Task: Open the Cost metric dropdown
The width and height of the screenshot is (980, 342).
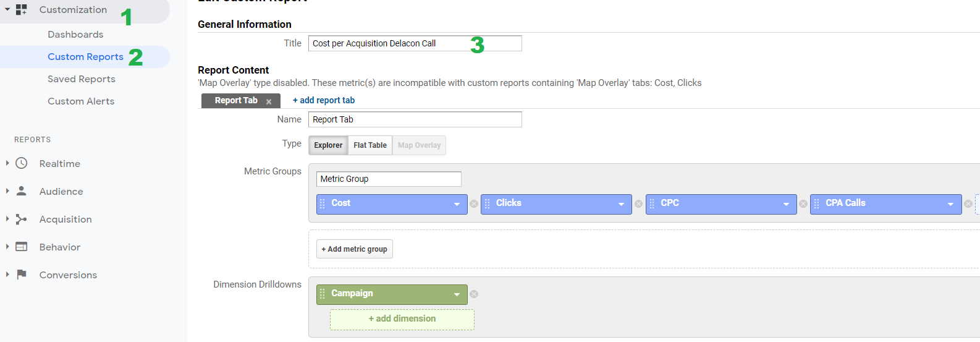Action: tap(457, 204)
